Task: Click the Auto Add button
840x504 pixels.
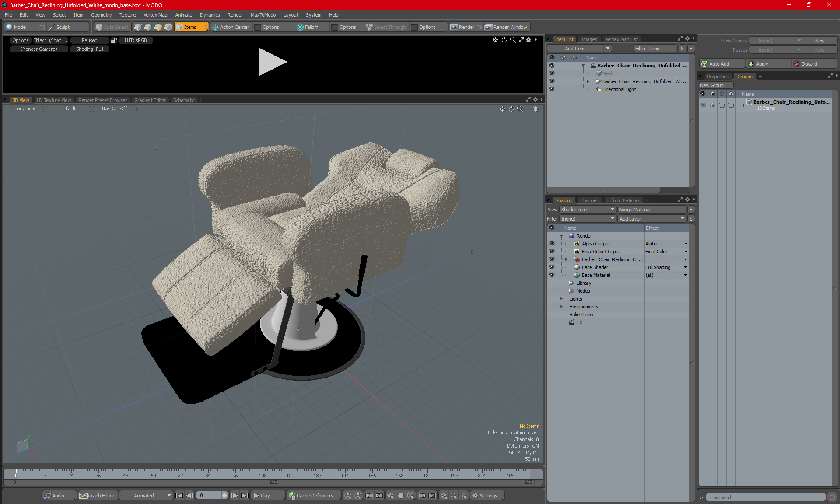Action: (x=721, y=64)
